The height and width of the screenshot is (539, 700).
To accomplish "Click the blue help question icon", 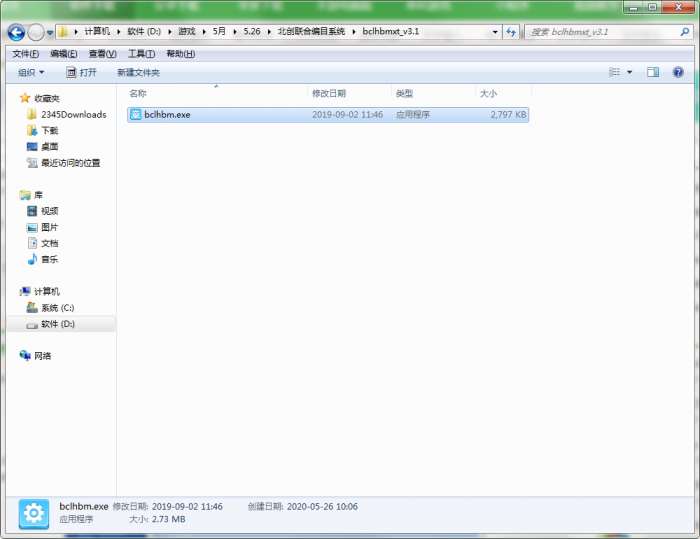I will 678,72.
